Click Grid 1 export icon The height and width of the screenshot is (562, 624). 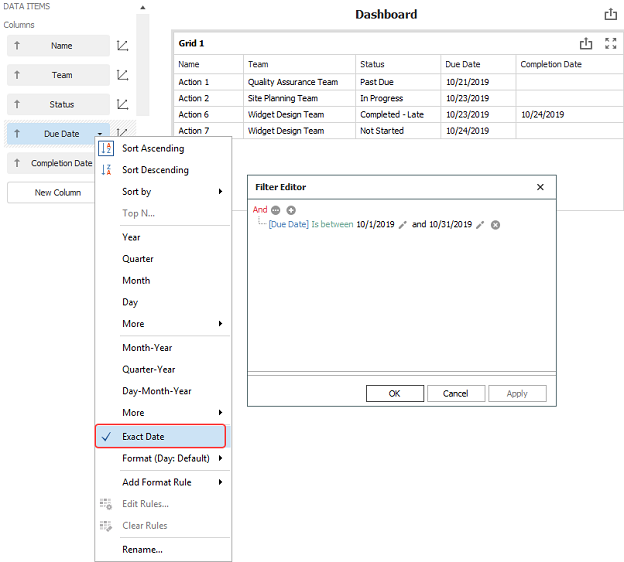point(587,44)
